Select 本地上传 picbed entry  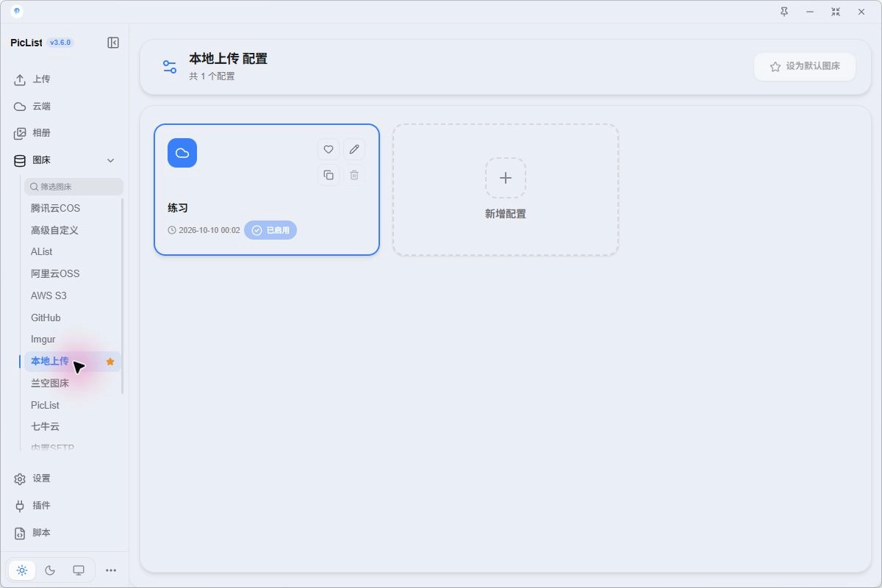click(72, 361)
